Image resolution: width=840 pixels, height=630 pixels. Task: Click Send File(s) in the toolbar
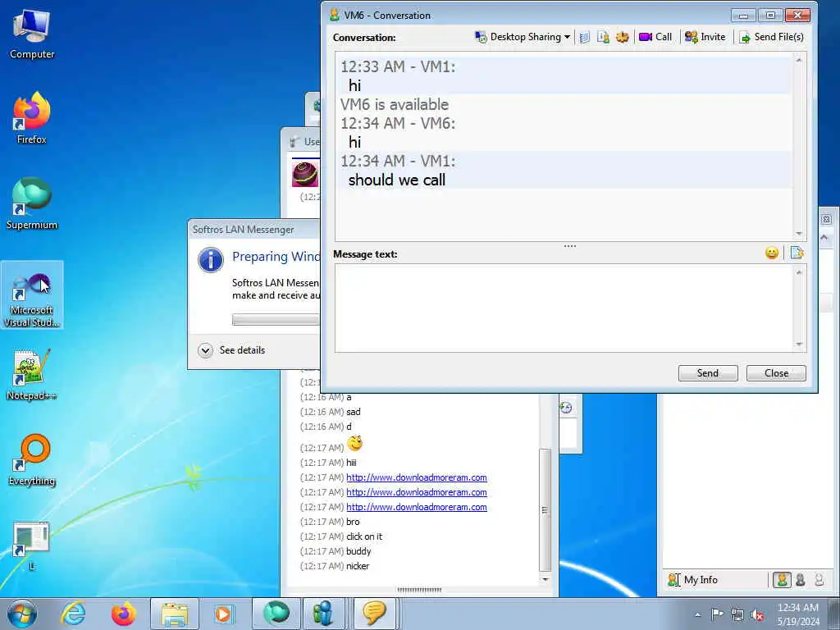pyautogui.click(x=771, y=37)
